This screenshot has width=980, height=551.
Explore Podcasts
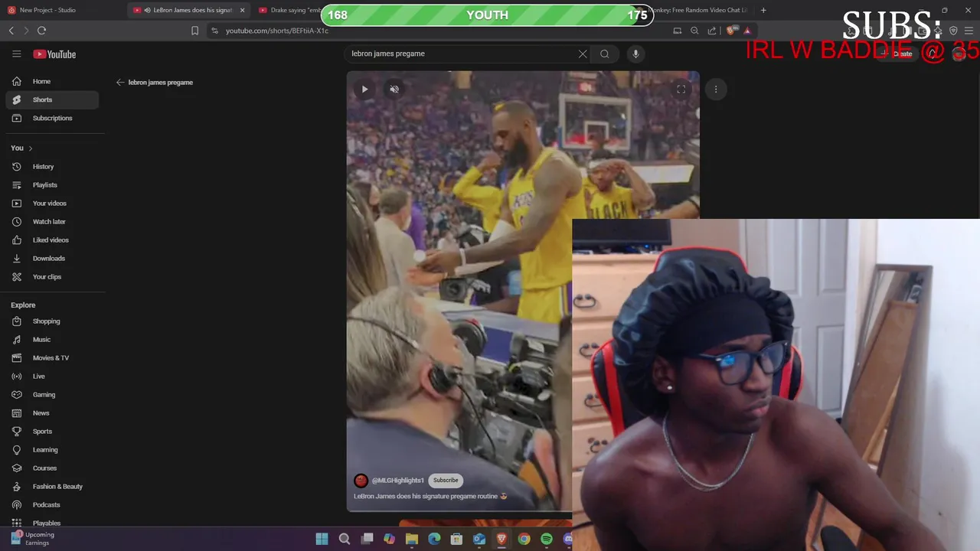pos(52,504)
